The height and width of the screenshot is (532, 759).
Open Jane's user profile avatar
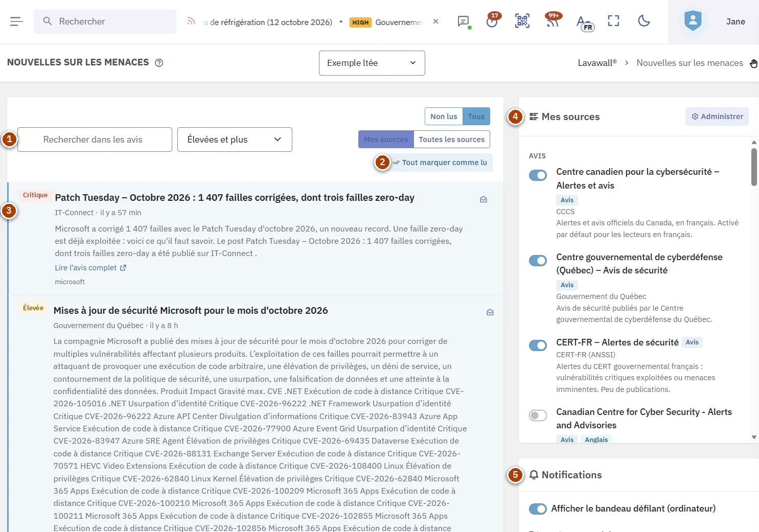point(693,21)
